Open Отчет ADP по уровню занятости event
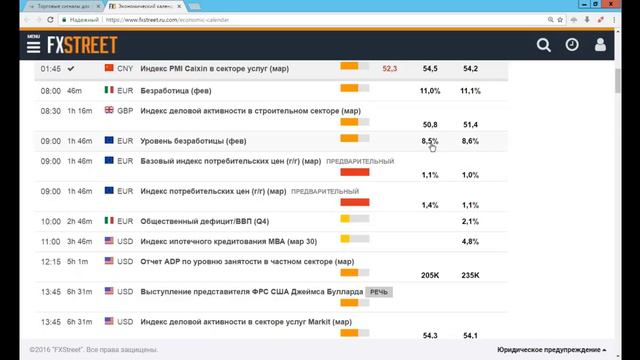 (x=247, y=261)
